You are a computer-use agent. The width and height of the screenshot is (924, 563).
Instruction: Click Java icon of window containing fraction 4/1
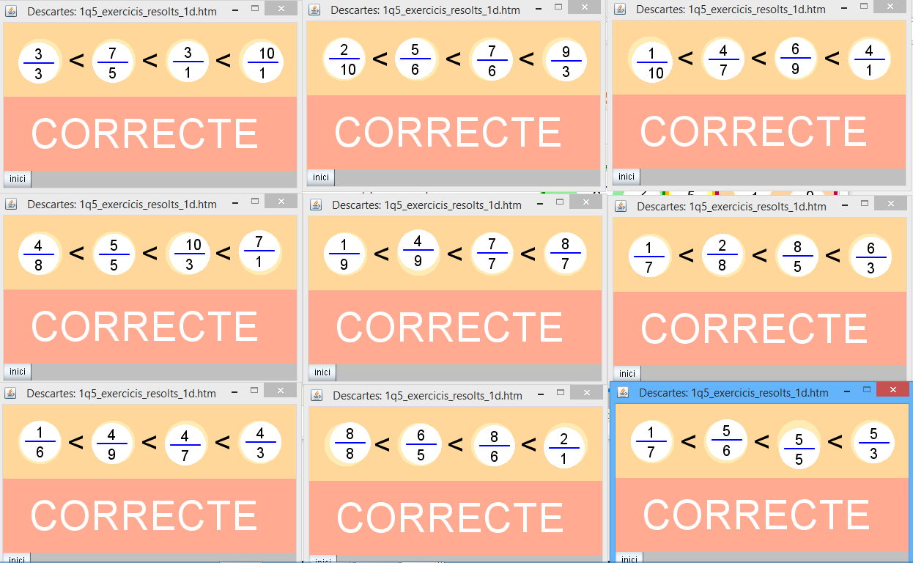click(x=620, y=10)
